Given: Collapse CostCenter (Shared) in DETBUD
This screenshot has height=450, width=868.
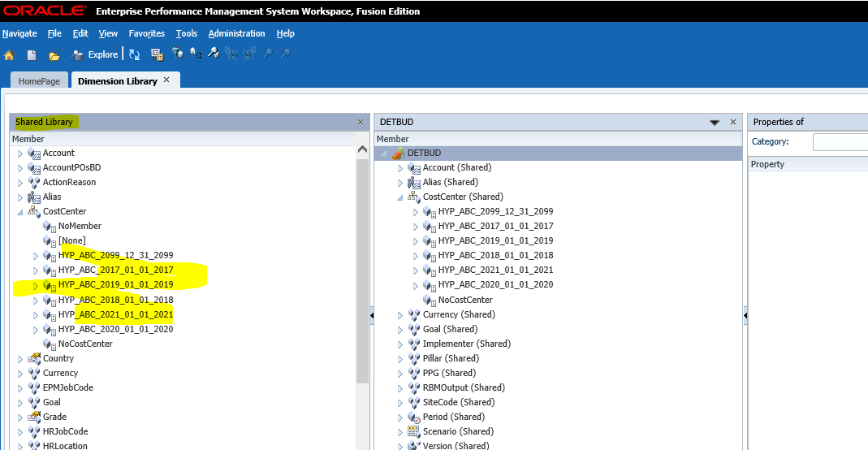Looking at the screenshot, I should [x=399, y=197].
